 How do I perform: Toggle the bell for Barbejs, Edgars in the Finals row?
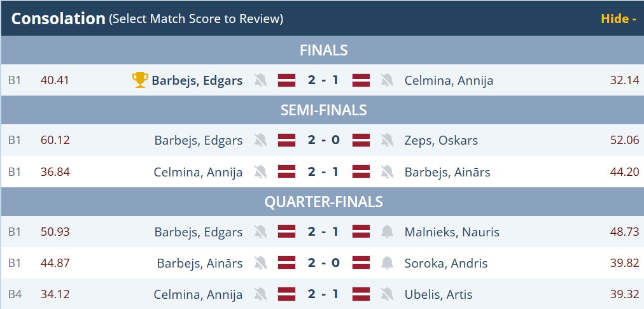(260, 80)
